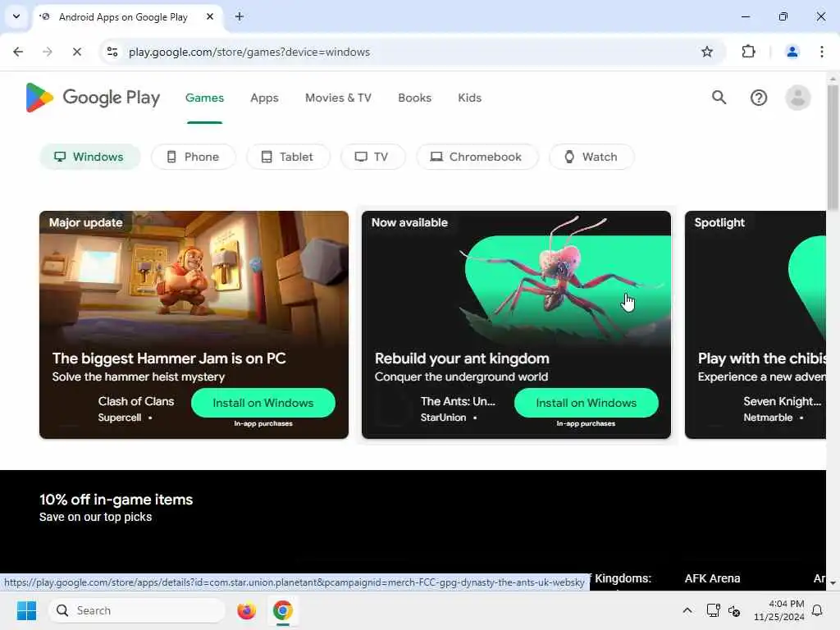Open the Spotlight Seven Knights card
The image size is (840, 630).
(756, 325)
